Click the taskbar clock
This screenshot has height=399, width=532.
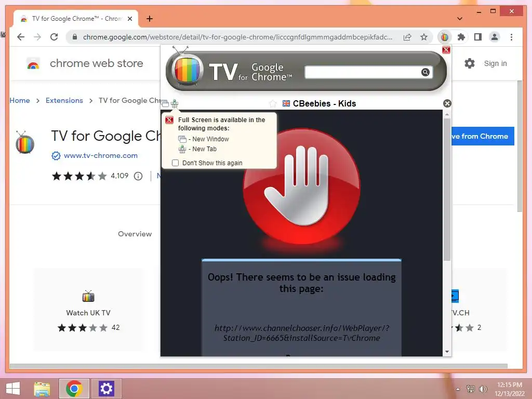tap(510, 389)
